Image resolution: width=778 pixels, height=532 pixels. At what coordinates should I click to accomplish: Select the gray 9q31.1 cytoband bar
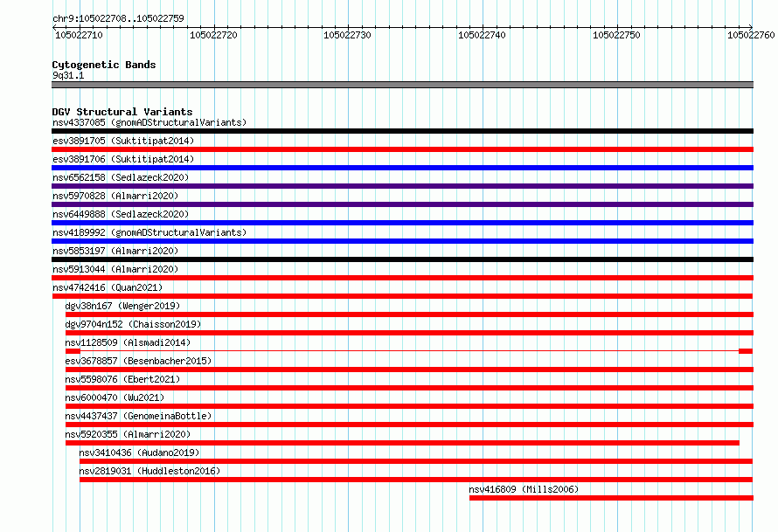point(402,85)
